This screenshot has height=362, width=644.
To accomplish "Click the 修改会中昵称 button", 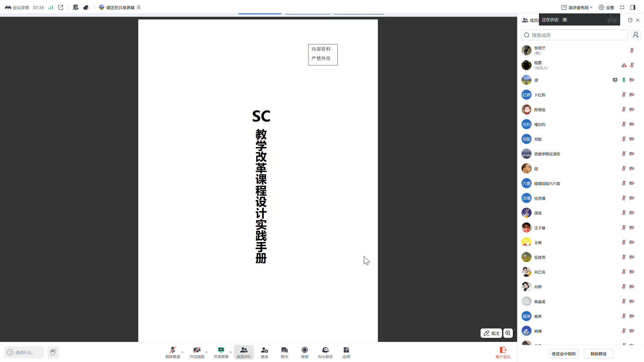I will 564,354.
